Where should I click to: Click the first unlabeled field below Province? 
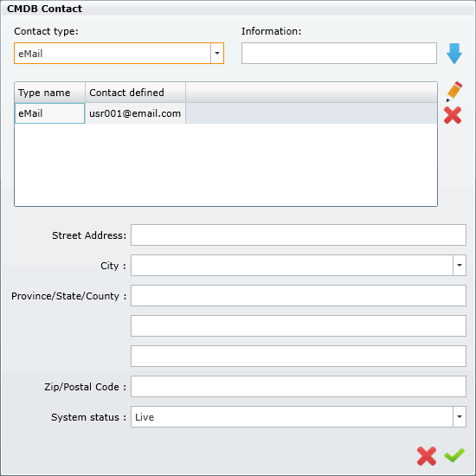click(299, 325)
